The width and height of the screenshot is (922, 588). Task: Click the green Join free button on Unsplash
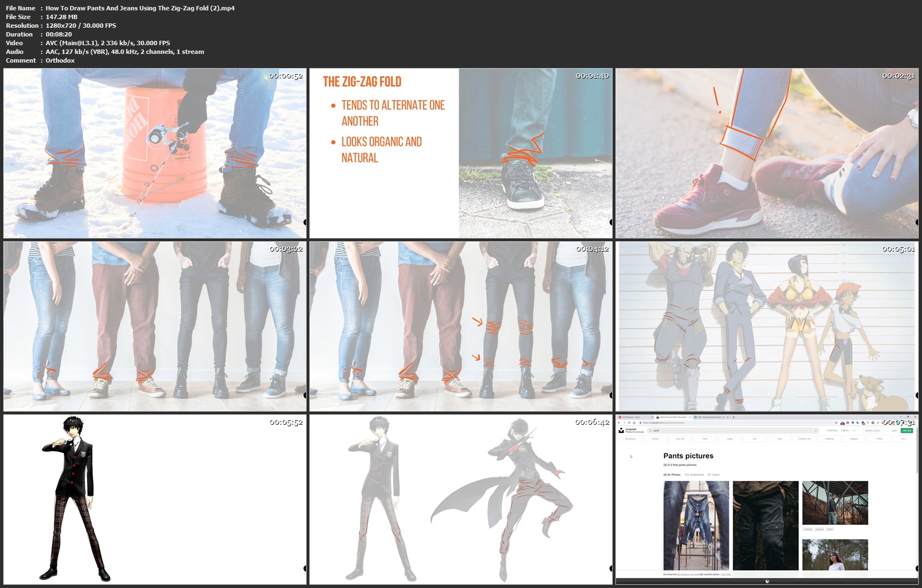907,430
